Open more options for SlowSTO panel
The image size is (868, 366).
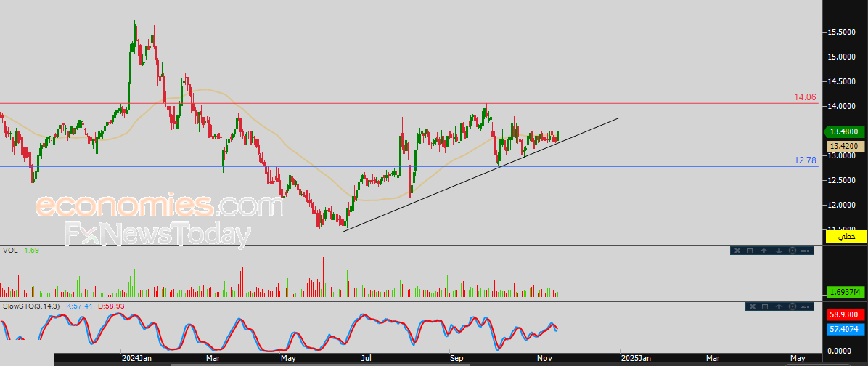pyautogui.click(x=805, y=306)
